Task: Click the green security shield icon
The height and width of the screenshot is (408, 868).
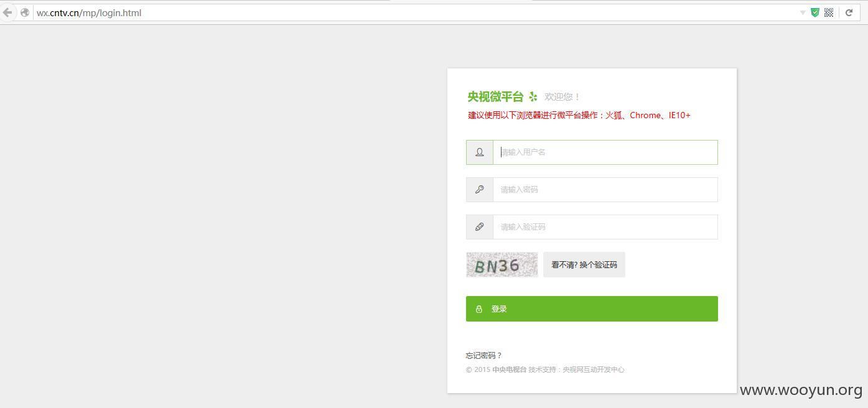Action: [x=815, y=12]
